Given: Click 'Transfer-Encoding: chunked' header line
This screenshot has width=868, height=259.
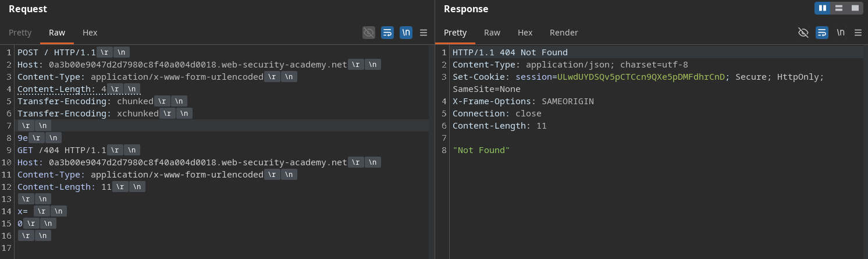Looking at the screenshot, I should pos(86,101).
